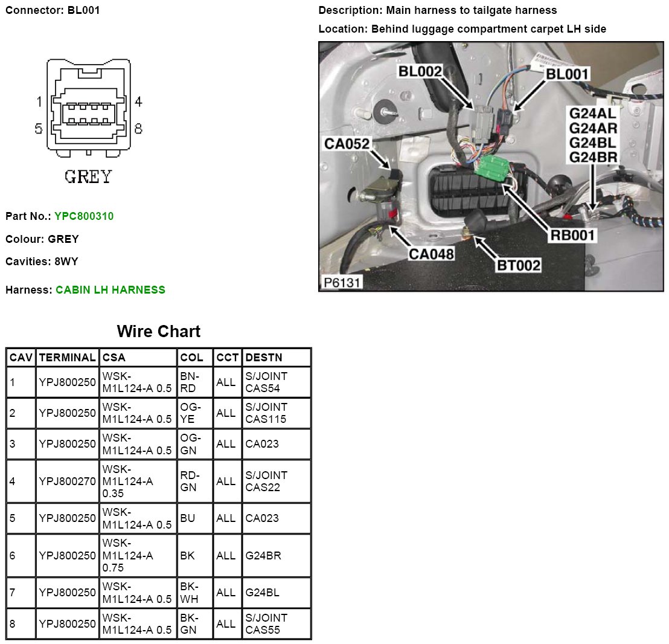Click the CA023 destination in cavity 3 row

277,444
